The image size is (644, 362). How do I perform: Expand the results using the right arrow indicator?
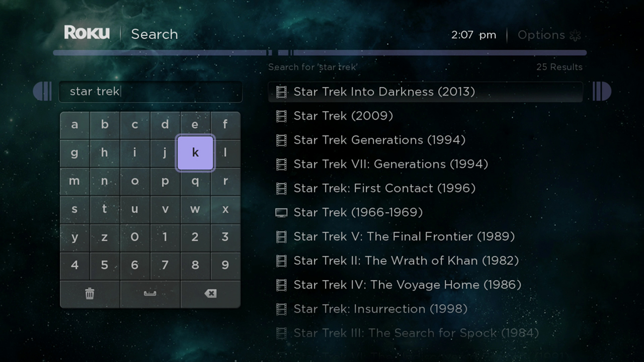coord(602,92)
